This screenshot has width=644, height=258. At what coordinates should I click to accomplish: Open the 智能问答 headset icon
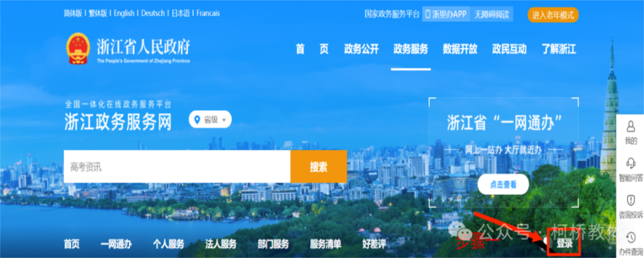coord(631,163)
